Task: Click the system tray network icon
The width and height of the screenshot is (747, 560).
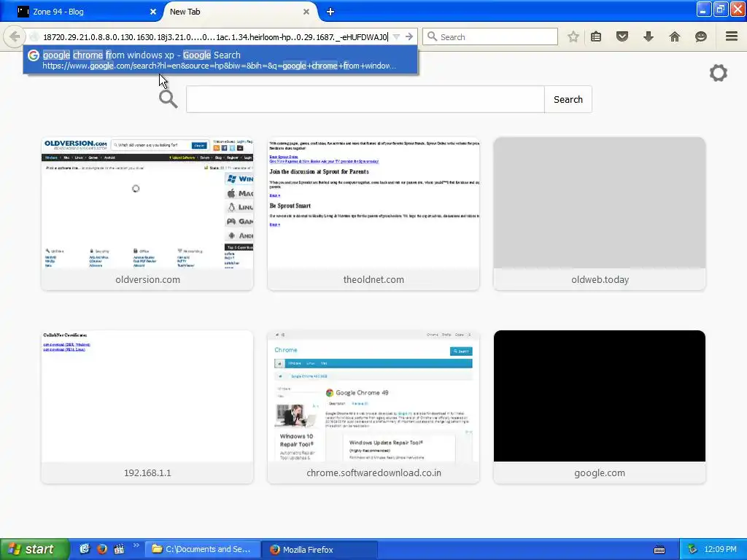Action: 692,549
